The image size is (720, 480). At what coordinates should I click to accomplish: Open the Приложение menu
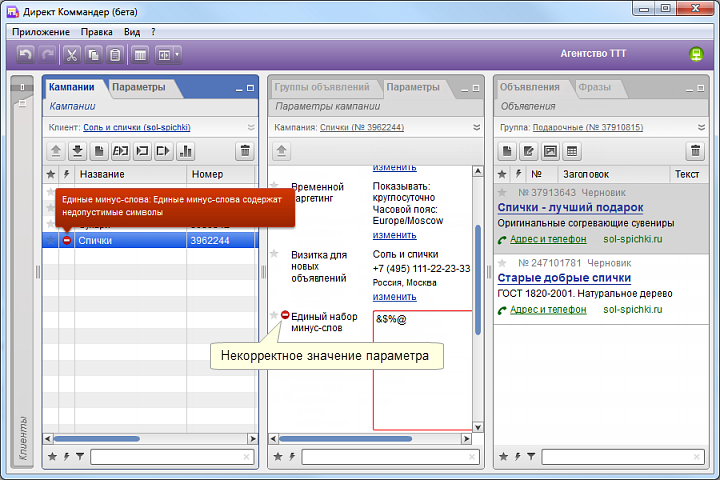pyautogui.click(x=41, y=32)
